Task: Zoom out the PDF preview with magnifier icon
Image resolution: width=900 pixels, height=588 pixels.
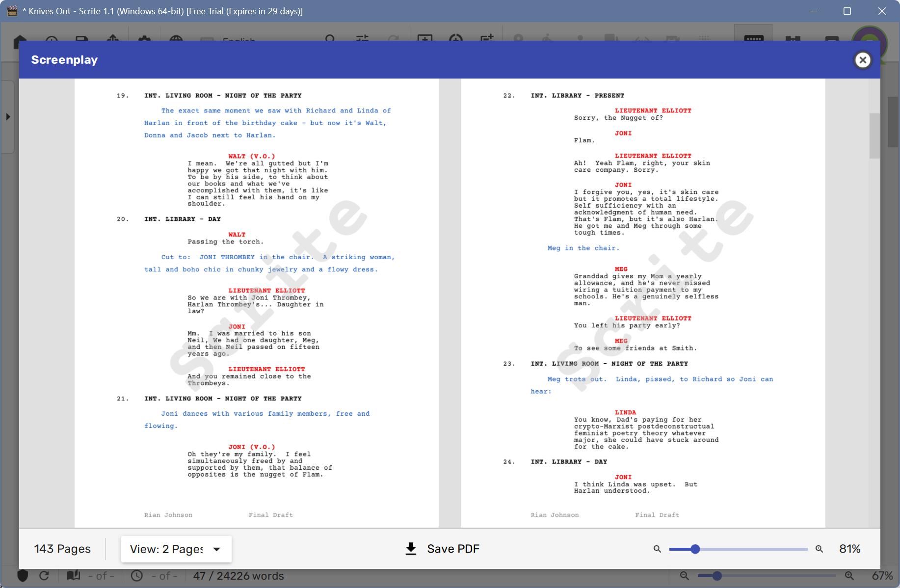Action: tap(657, 549)
